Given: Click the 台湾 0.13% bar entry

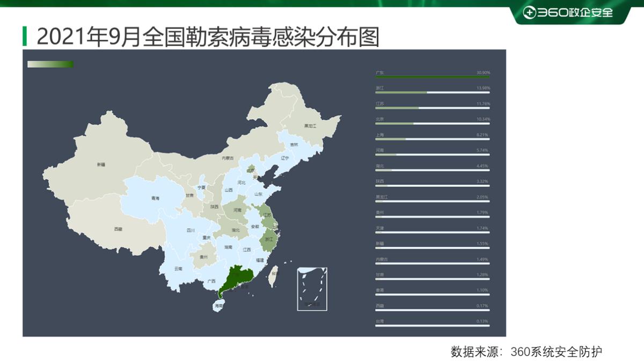Looking at the screenshot, I should (x=432, y=323).
